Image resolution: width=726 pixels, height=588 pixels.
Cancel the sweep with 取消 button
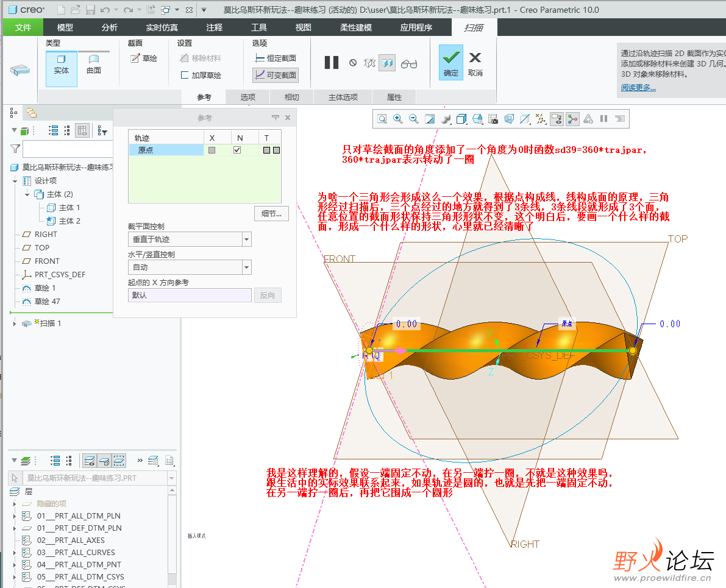coord(475,63)
